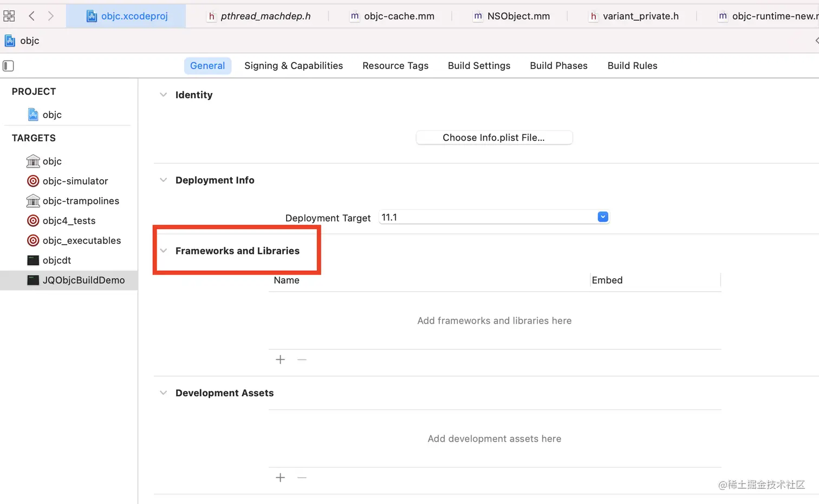Select objc project row in sidebar
The width and height of the screenshot is (819, 504).
coord(69,115)
